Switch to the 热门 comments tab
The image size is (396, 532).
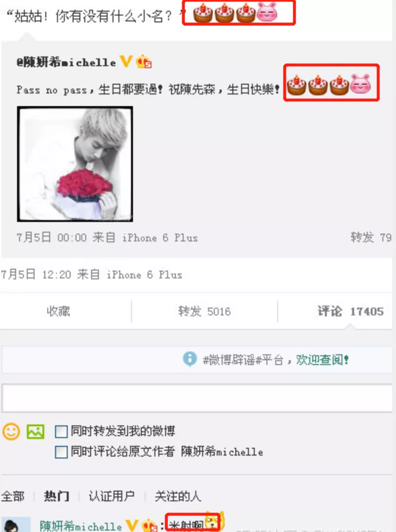coord(57,496)
